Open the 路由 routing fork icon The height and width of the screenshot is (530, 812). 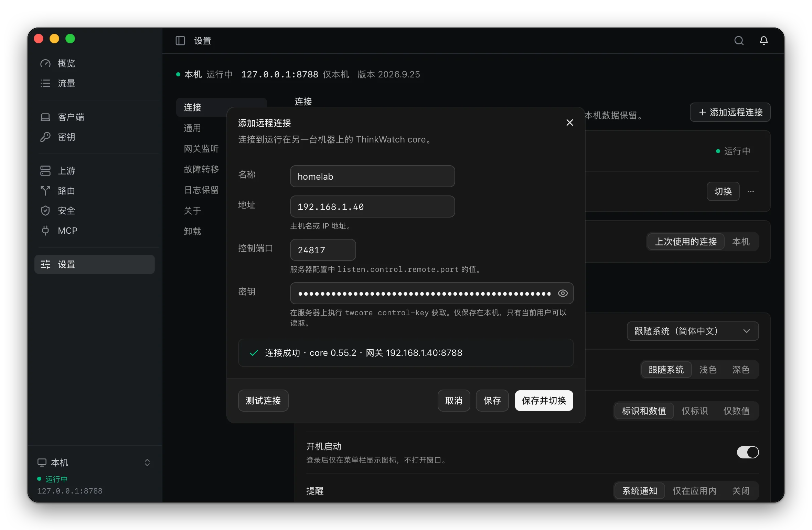point(45,191)
